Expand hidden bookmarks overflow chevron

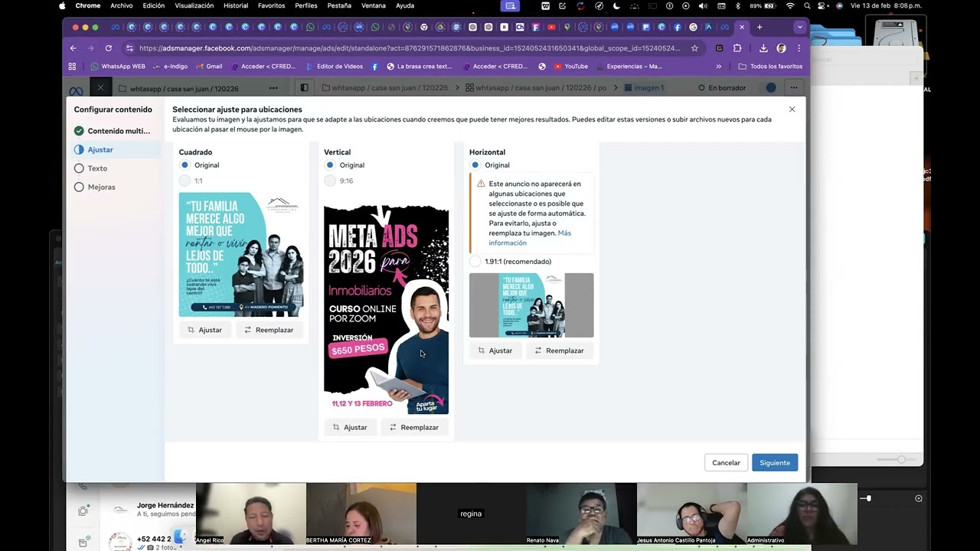click(x=718, y=67)
